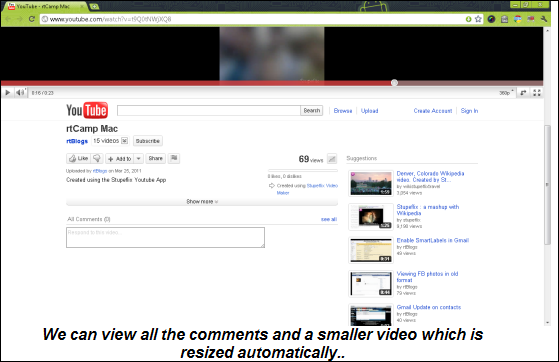Click the scrollbar up arrow
Viewport: 559px width, 362px height.
tap(547, 31)
